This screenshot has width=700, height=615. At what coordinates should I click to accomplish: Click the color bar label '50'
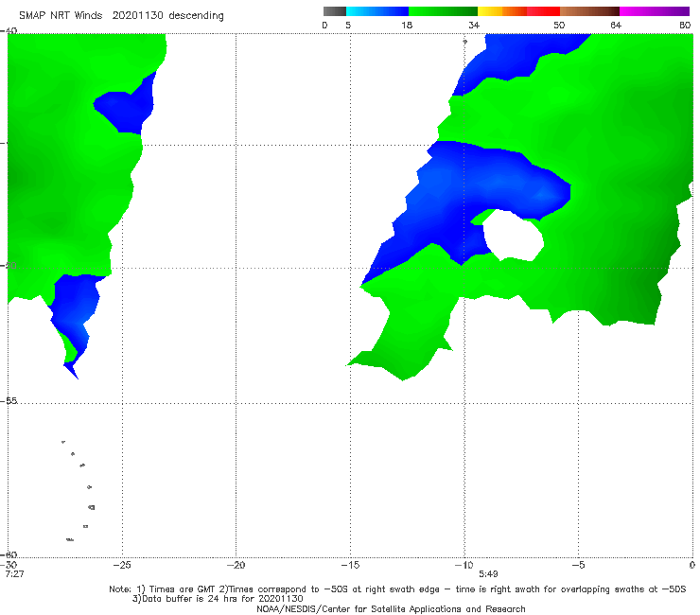pyautogui.click(x=559, y=25)
